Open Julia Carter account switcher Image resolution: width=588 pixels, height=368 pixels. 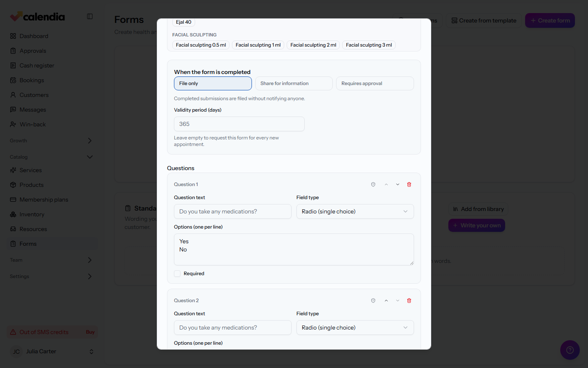pos(52,352)
